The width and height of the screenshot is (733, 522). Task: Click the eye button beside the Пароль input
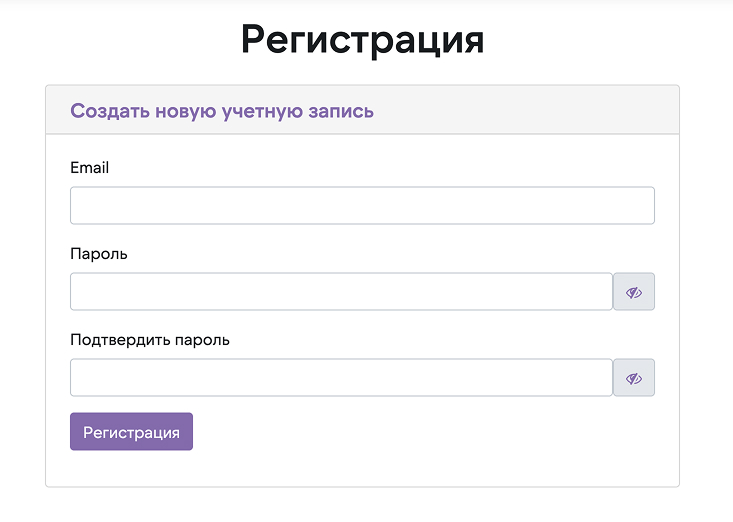tap(633, 292)
